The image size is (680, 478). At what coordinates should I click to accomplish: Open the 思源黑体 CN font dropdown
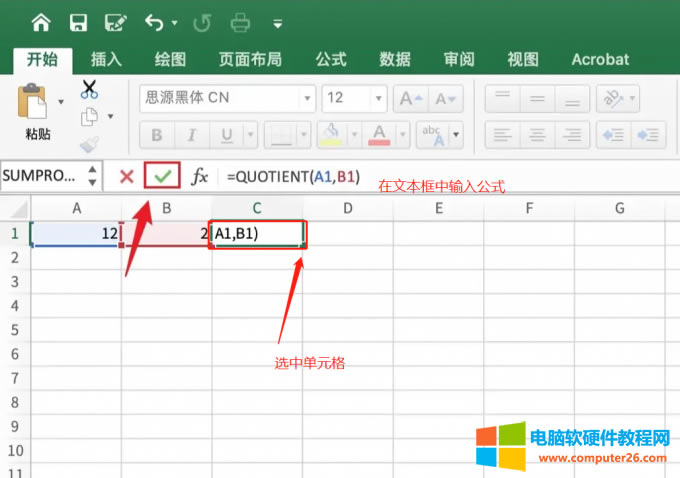pos(307,98)
